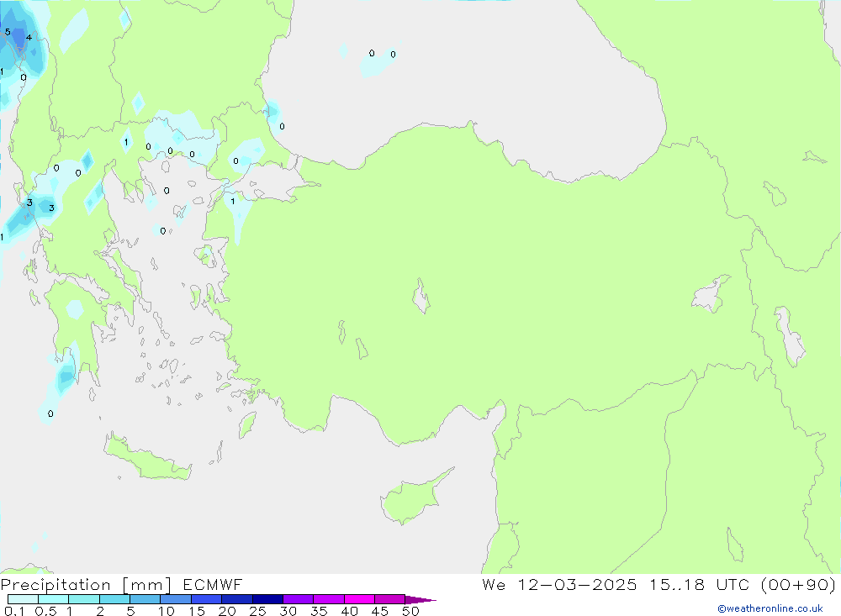Click the legend tick label "25"
Viewport: 841px width, 616px height.
pos(258,611)
